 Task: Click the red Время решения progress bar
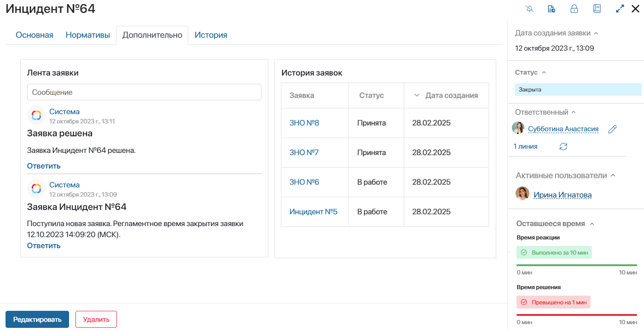point(577,315)
